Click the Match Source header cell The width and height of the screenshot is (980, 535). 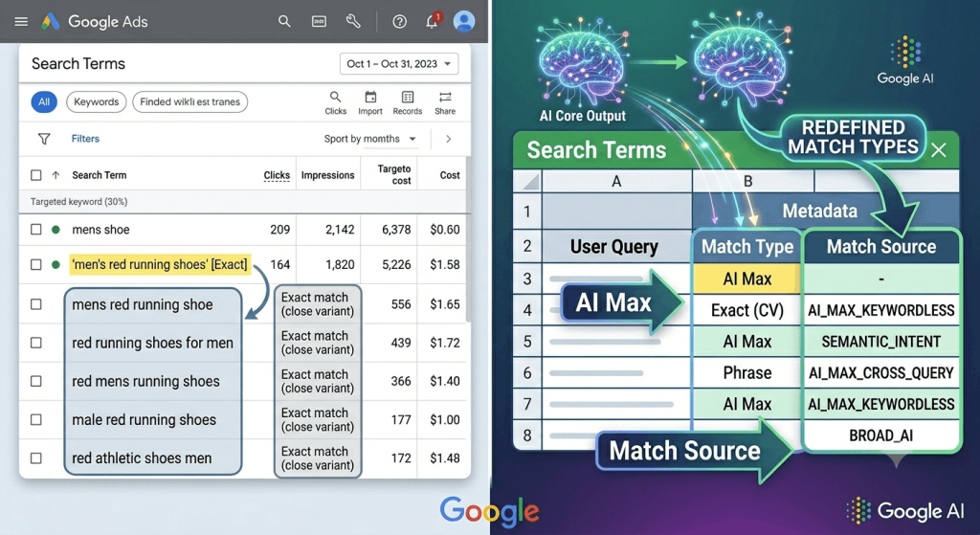881,247
